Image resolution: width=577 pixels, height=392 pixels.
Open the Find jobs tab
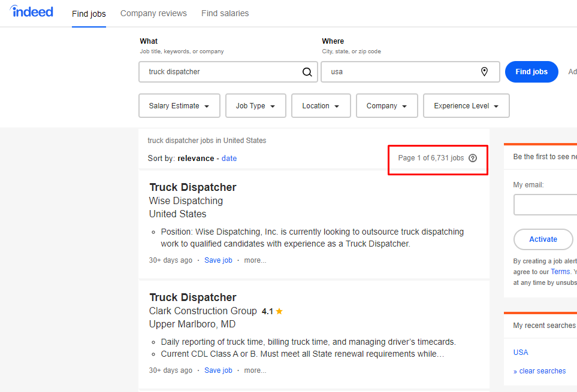click(89, 14)
